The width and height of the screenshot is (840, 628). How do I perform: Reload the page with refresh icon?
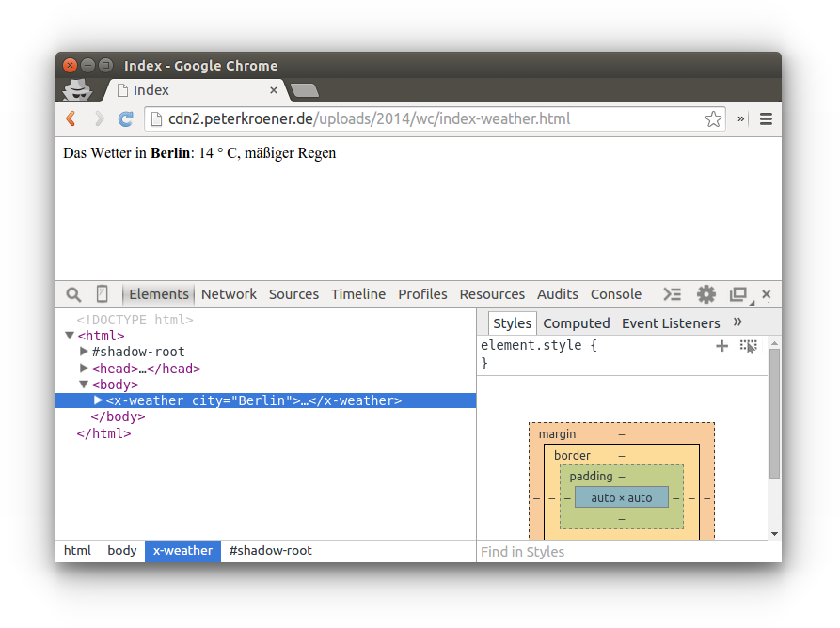(125, 119)
